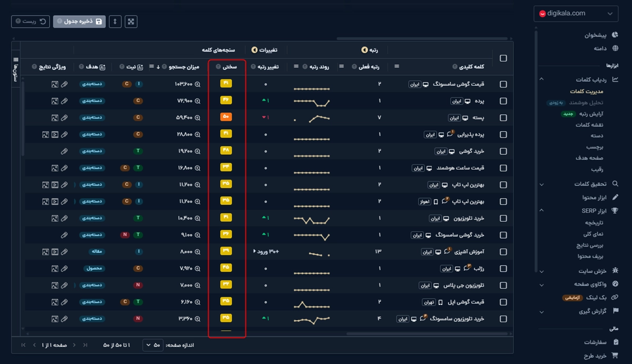Screen dimensions: 632x364
Task: Click the video result icon in پرده پذیرایی row
Action: [55, 134]
